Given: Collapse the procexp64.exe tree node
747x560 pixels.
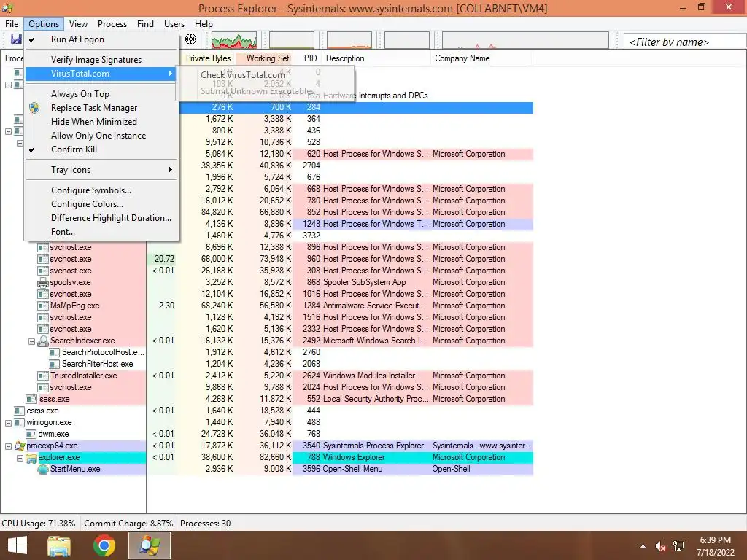Looking at the screenshot, I should point(8,446).
